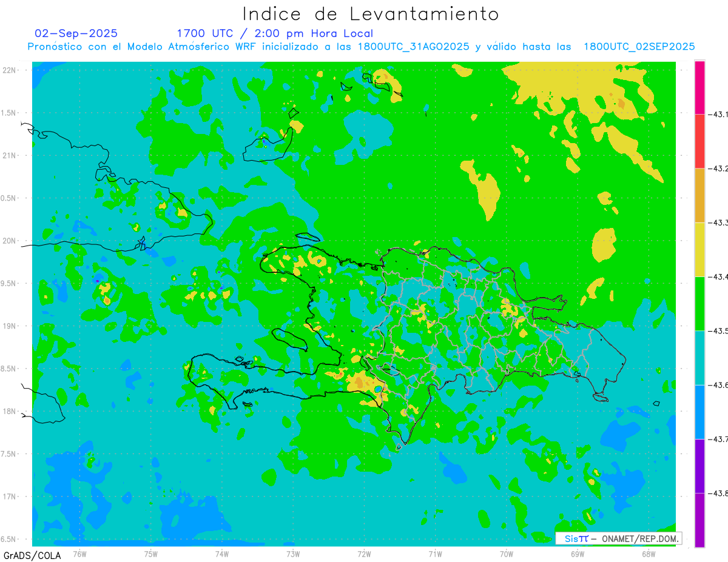Pick the magenta swatch at colorbar top
The height and width of the screenshot is (562, 728).
[699, 87]
